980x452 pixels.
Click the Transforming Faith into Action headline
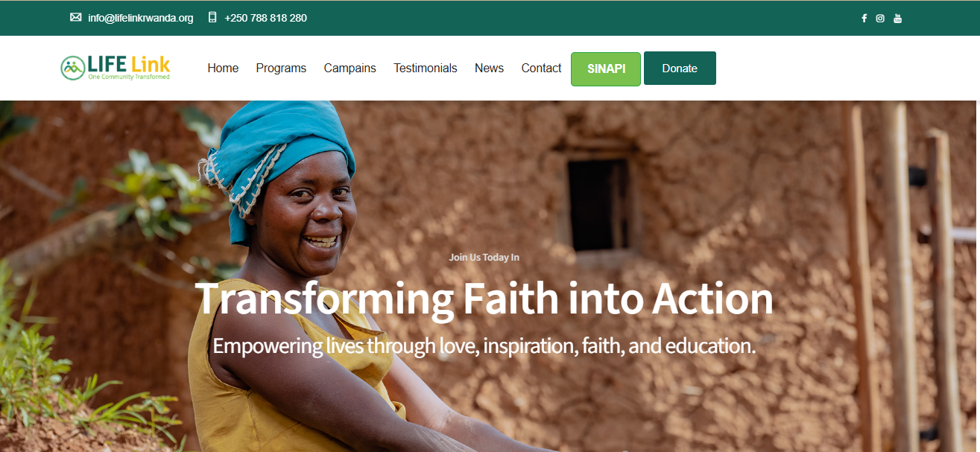coord(484,299)
